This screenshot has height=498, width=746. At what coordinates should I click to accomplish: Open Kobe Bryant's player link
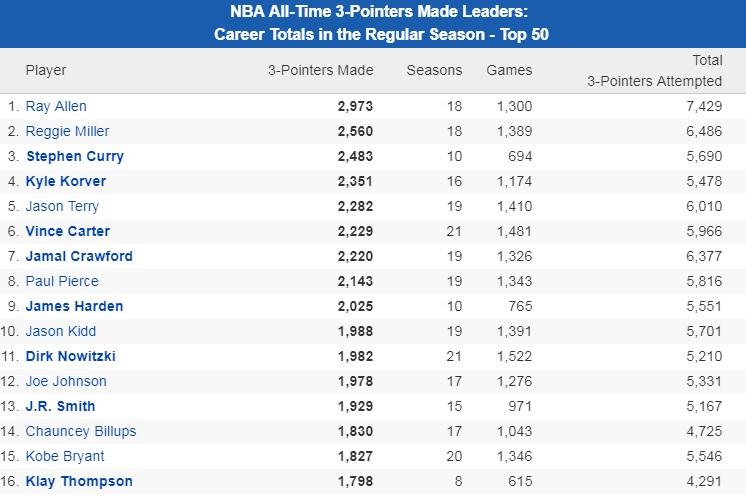65,456
